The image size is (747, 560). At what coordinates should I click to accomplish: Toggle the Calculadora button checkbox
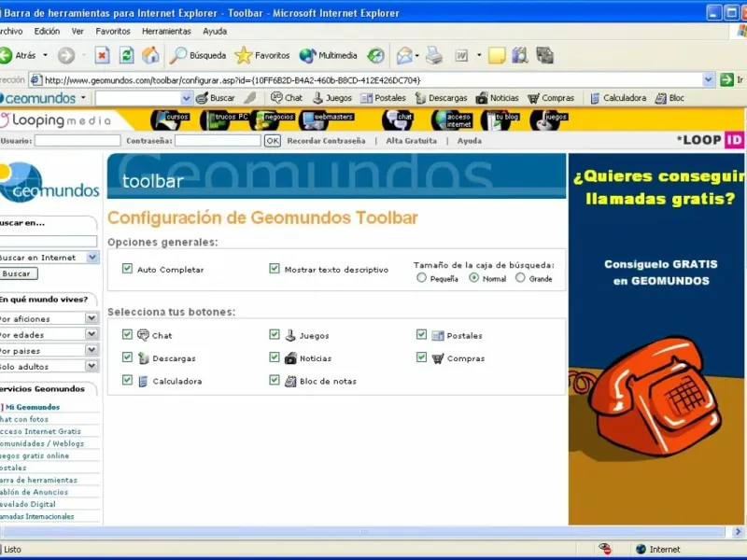click(x=127, y=380)
